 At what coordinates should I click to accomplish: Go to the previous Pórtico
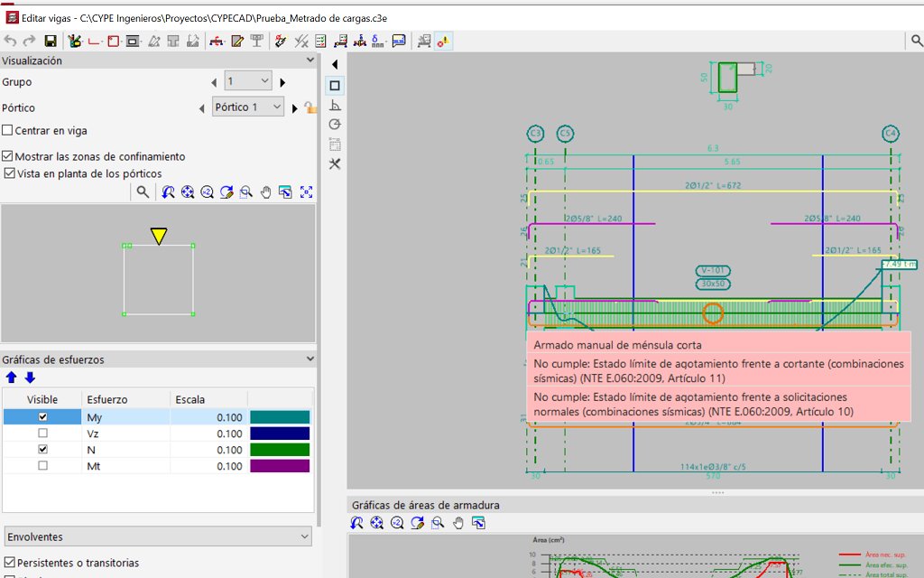click(x=202, y=108)
